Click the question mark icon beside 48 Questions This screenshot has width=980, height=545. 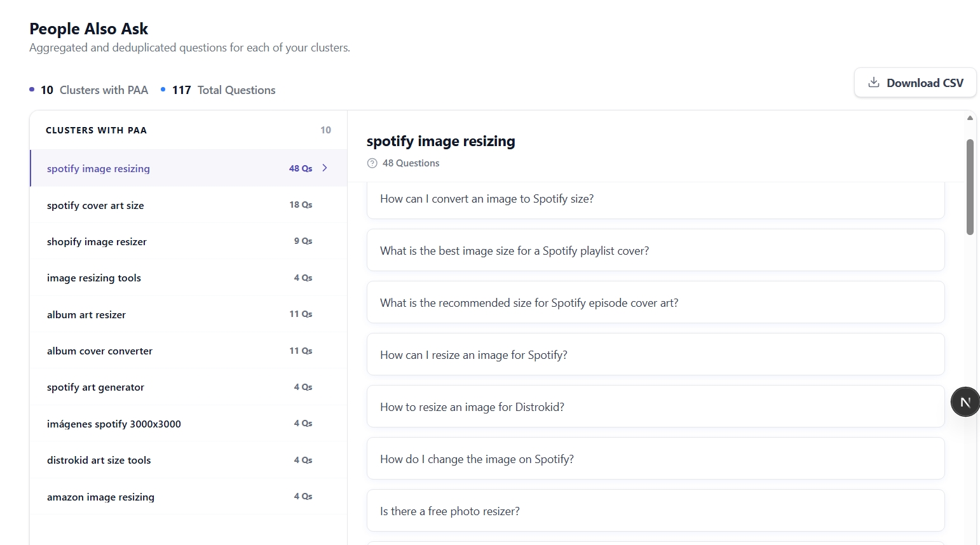(372, 163)
